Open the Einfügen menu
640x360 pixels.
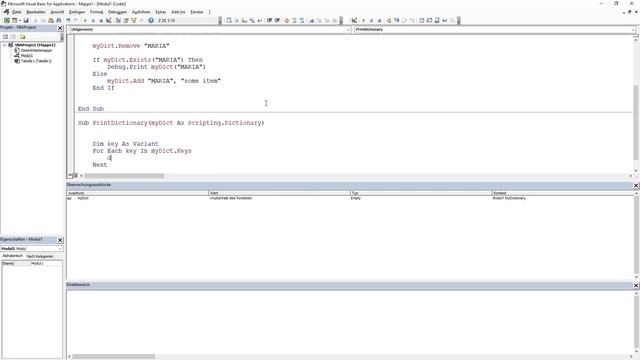(x=77, y=12)
